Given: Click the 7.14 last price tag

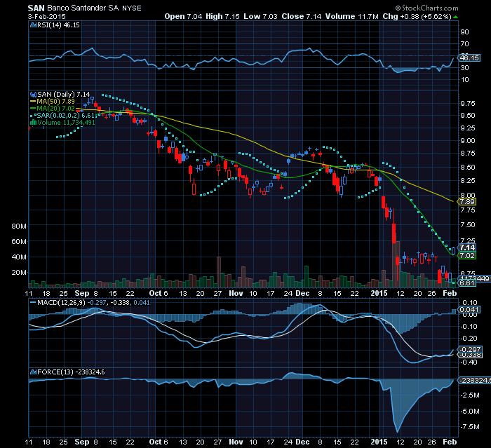Looking at the screenshot, I should 467,247.
